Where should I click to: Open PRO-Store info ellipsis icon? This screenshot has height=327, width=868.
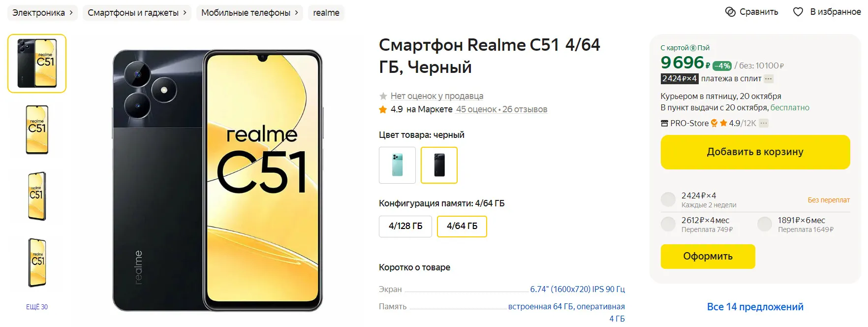click(764, 123)
